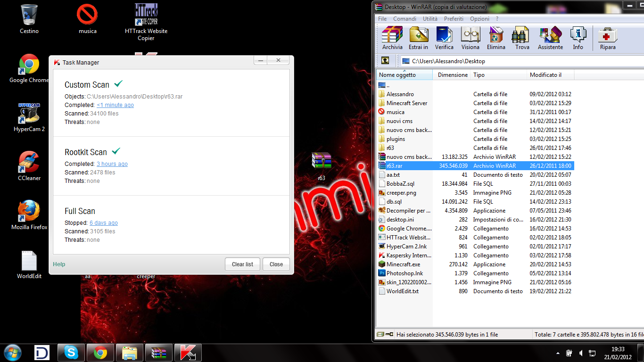Screen dimensions: 644x362
Task: Select the musica desktop icon
Action: point(87,19)
